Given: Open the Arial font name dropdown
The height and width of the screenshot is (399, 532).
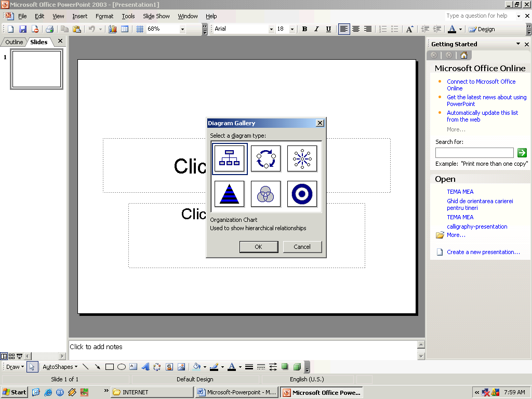Looking at the screenshot, I should 271,29.
